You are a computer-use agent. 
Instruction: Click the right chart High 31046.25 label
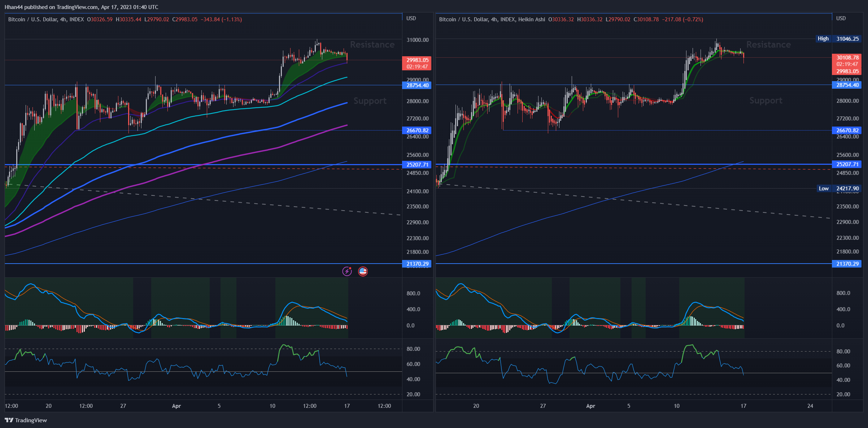click(839, 39)
